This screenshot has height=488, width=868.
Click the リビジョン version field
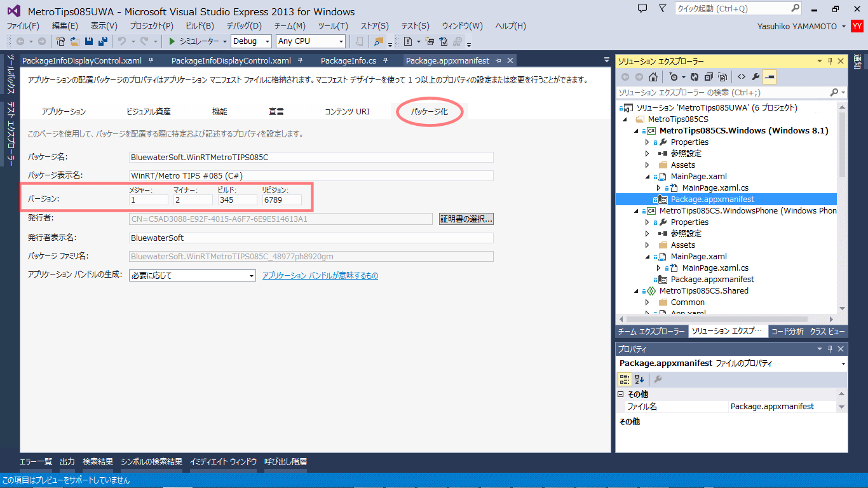(282, 200)
